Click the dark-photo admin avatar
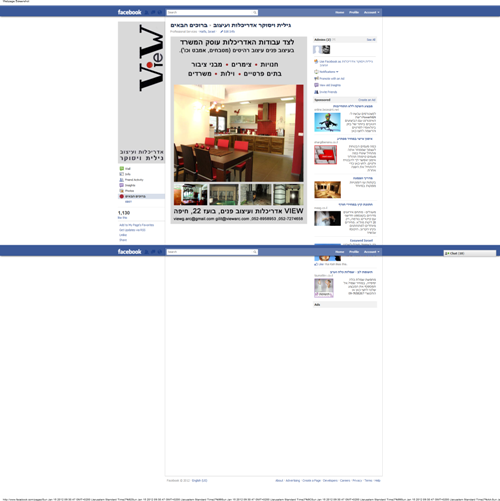 coord(326,50)
